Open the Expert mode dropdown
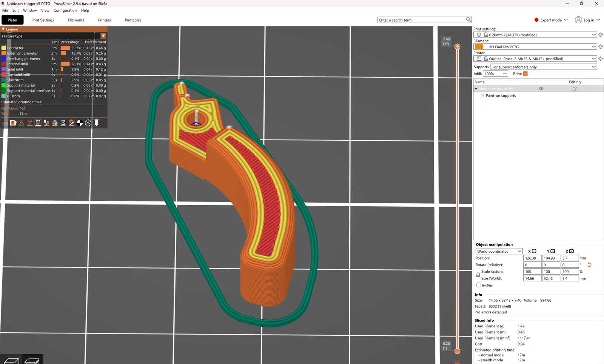Image resolution: width=604 pixels, height=364 pixels. coord(551,20)
